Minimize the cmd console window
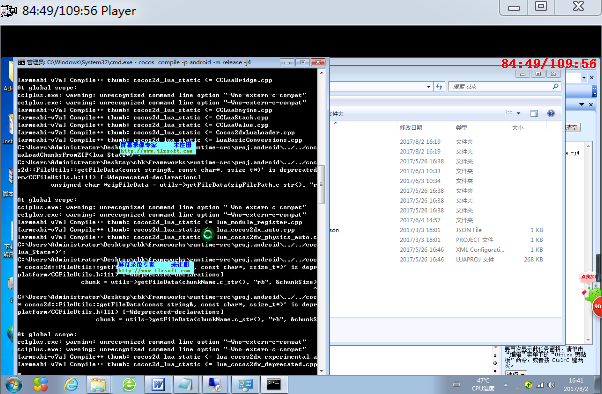The image size is (602, 394). 286,62
